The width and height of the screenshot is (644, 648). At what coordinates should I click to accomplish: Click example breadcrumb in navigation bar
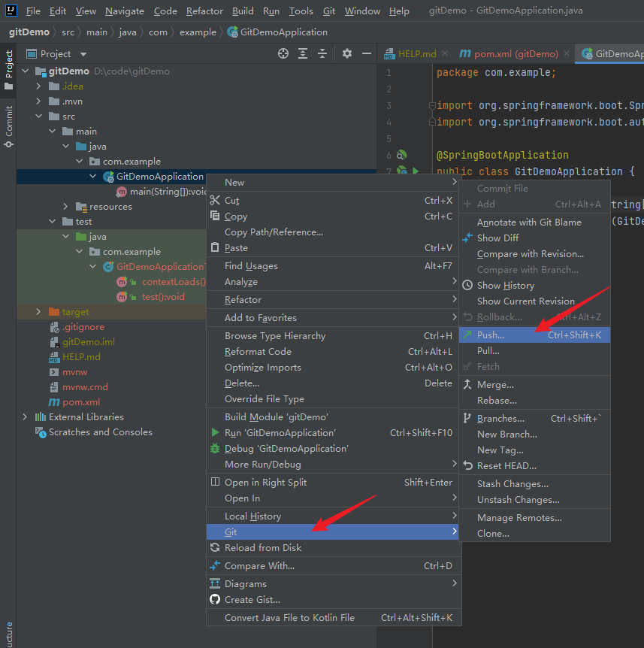pos(198,32)
